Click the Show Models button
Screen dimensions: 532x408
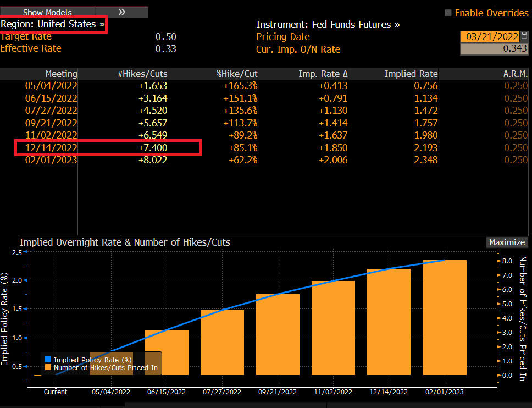tap(48, 12)
